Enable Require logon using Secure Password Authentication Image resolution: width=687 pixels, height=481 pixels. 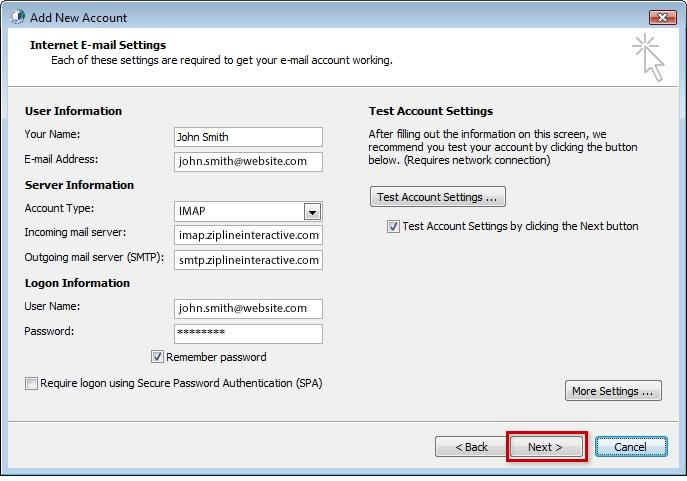tap(31, 383)
